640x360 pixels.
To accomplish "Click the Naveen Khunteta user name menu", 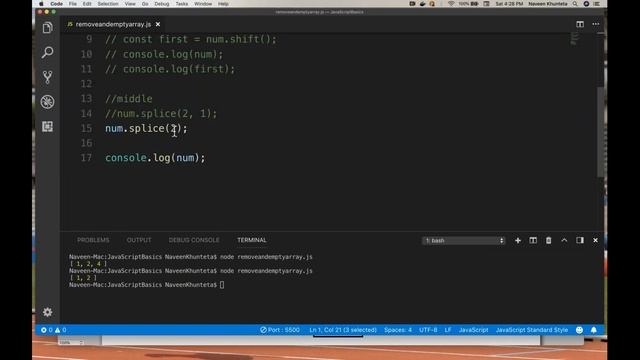I will (547, 4).
